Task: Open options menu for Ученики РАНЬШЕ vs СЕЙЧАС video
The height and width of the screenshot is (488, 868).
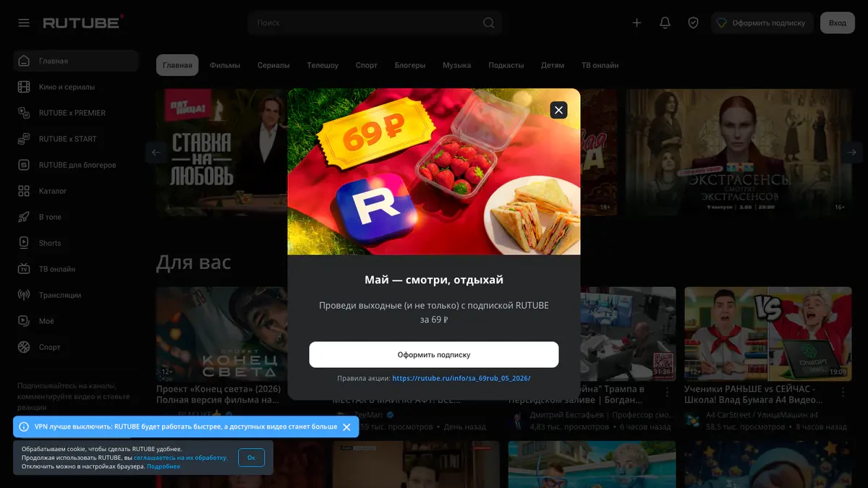Action: (x=843, y=392)
